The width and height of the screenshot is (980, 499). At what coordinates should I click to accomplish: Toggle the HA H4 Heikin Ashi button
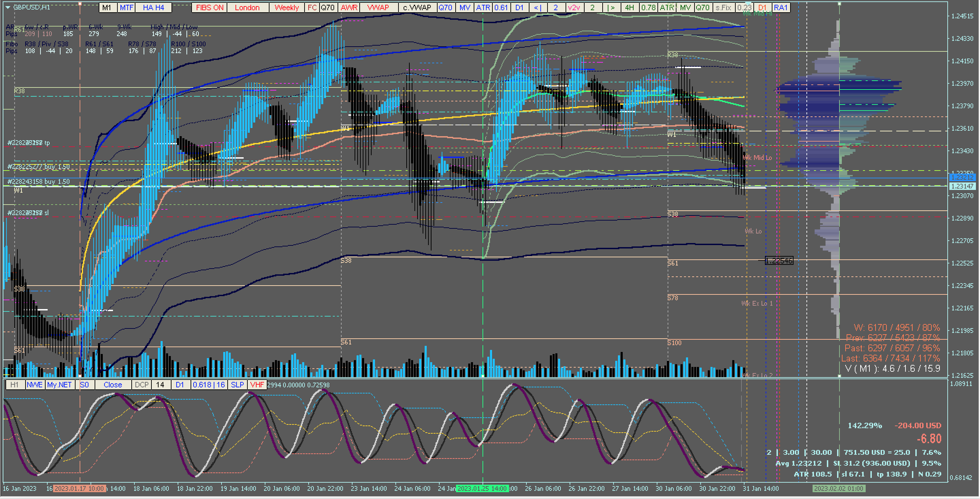[x=153, y=7]
